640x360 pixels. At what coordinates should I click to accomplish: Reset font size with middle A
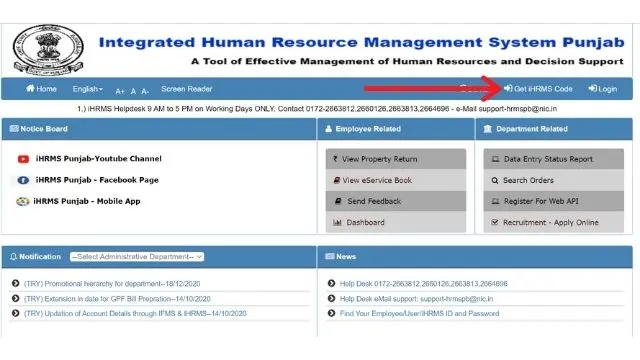[x=133, y=91]
